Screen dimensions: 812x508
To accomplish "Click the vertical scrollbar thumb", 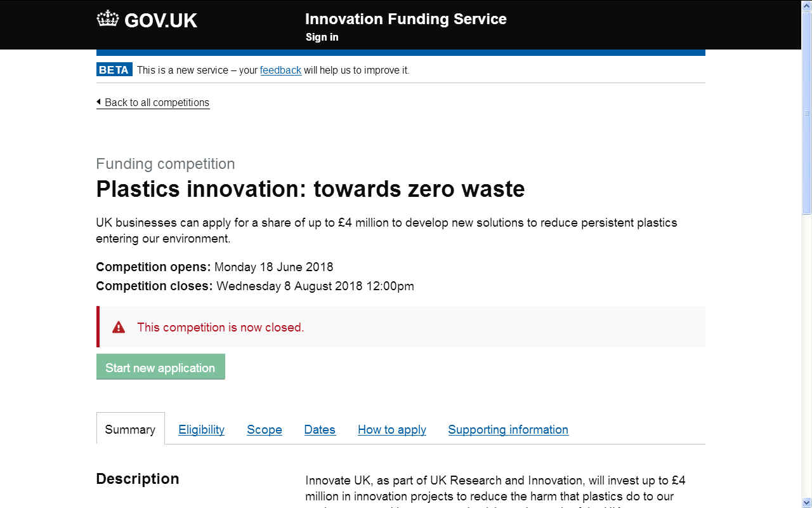I will (806, 113).
